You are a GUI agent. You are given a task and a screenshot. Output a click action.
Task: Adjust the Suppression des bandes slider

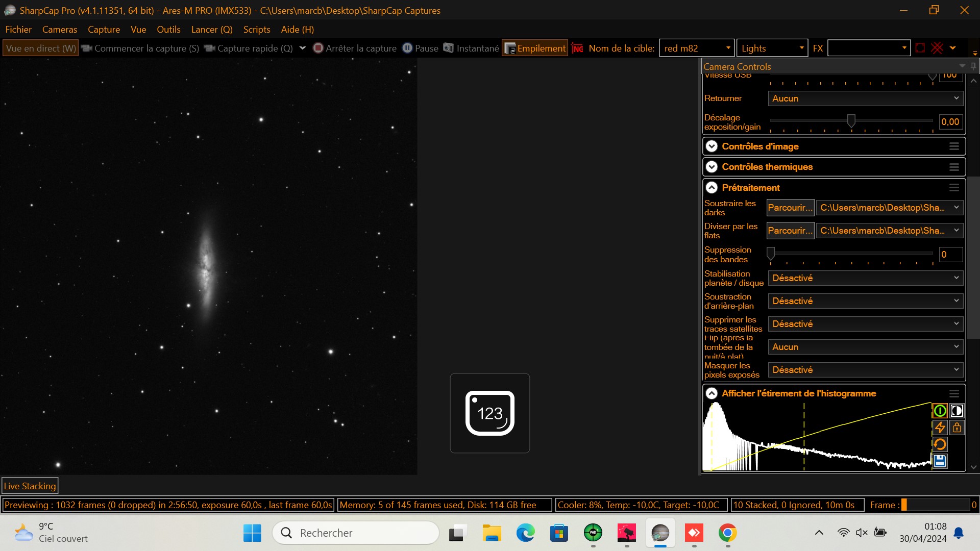[x=771, y=254]
